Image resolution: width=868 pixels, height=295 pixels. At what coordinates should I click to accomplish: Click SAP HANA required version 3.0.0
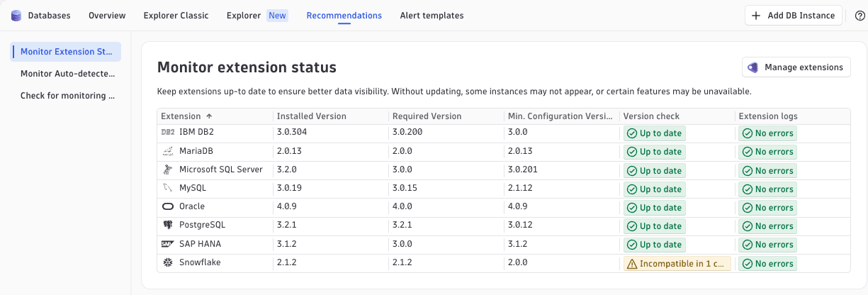404,243
